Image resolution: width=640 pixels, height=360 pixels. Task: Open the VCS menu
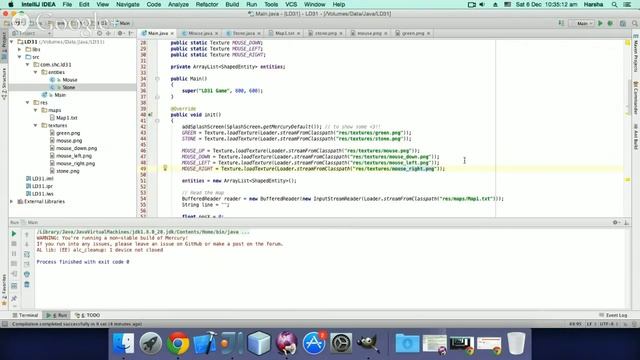click(291, 4)
